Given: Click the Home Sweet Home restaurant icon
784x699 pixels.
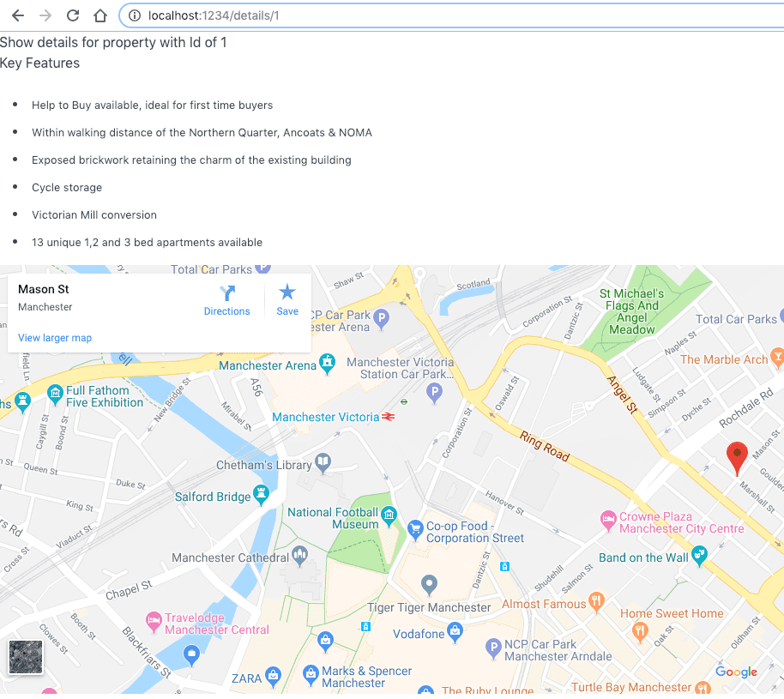Looking at the screenshot, I should [x=640, y=631].
